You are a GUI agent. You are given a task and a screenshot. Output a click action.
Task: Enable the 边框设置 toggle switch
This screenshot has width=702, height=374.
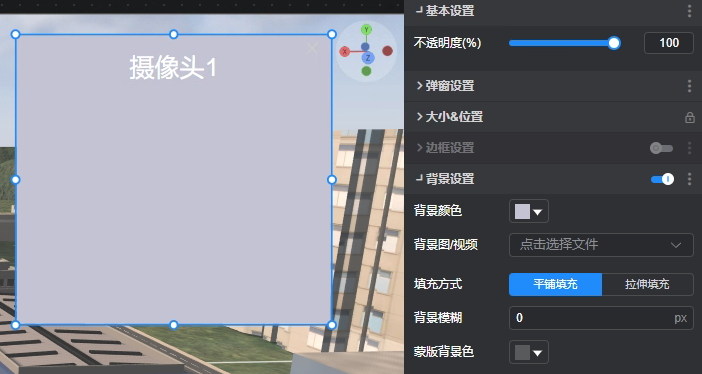coord(661,148)
